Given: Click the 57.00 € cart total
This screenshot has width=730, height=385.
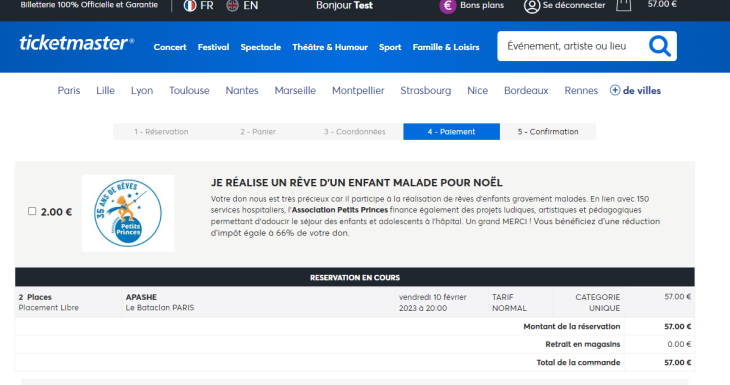Looking at the screenshot, I should [x=662, y=5].
